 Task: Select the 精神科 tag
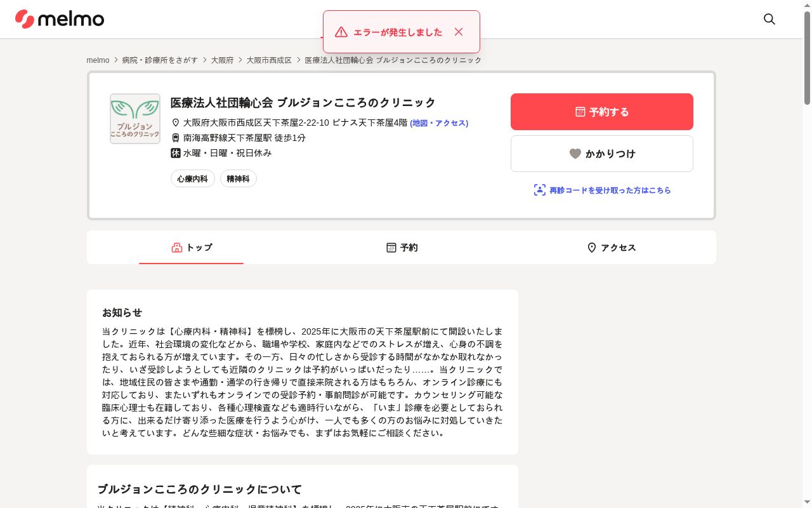(x=239, y=179)
